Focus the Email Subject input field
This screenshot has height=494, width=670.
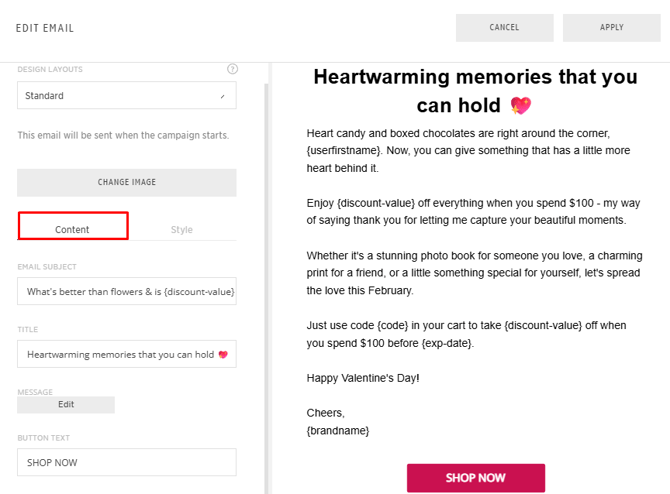pos(126,291)
